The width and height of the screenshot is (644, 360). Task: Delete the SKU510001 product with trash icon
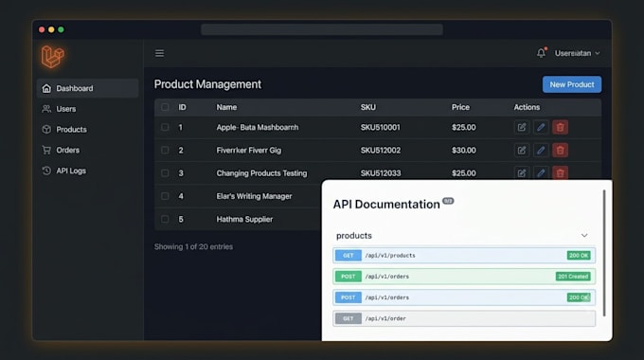[x=561, y=127]
